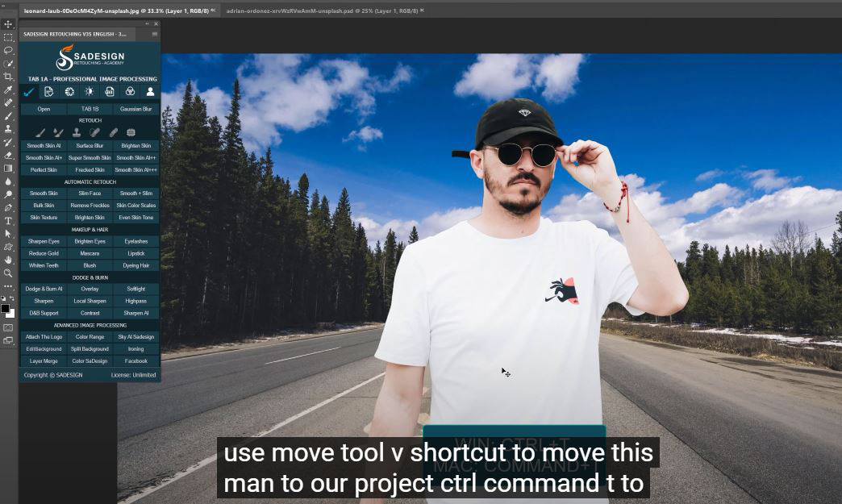This screenshot has height=504, width=842.
Task: Click the mixer brush icon under Retouch
Action: [x=59, y=132]
